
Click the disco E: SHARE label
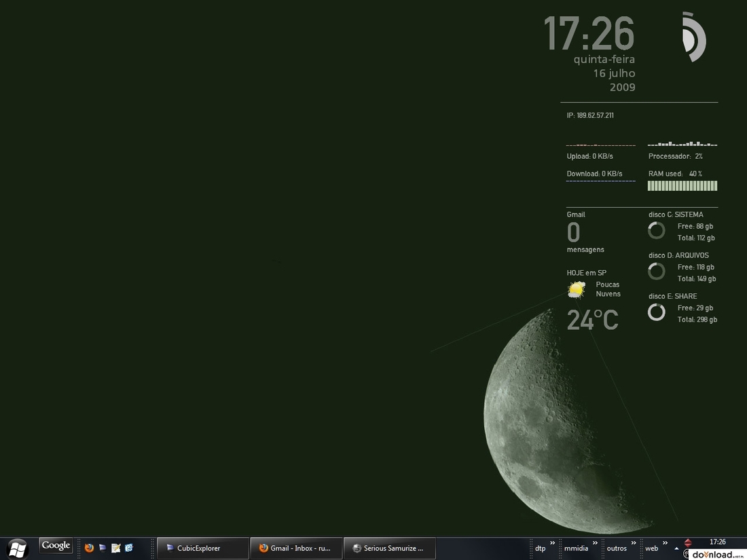click(672, 296)
